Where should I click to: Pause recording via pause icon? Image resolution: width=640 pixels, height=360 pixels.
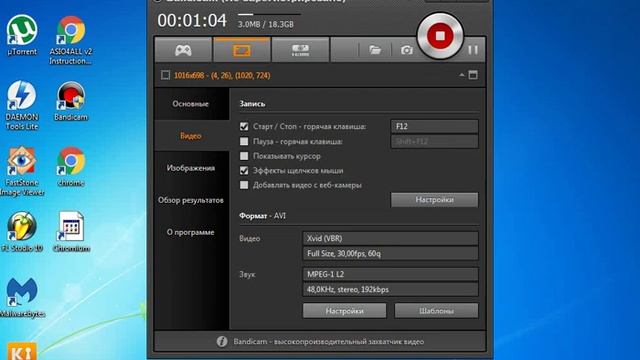[473, 50]
